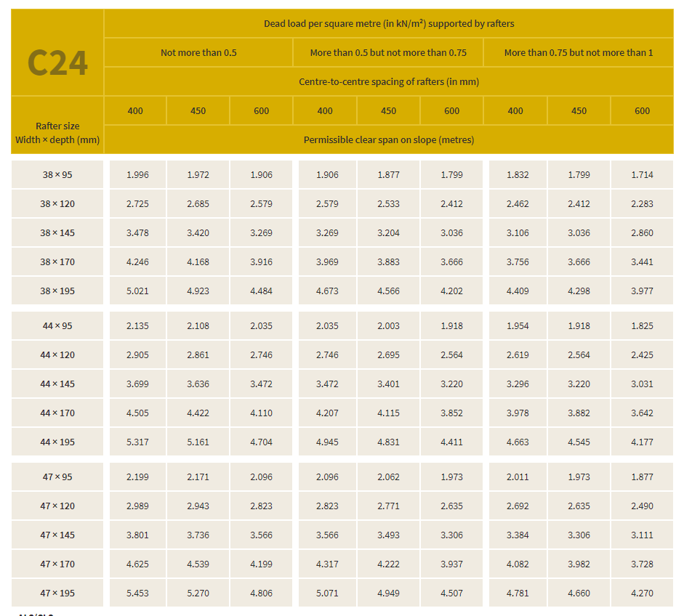Click span value 5.071 in 47 × 195 row
The width and height of the screenshot is (684, 616).
tap(327, 593)
